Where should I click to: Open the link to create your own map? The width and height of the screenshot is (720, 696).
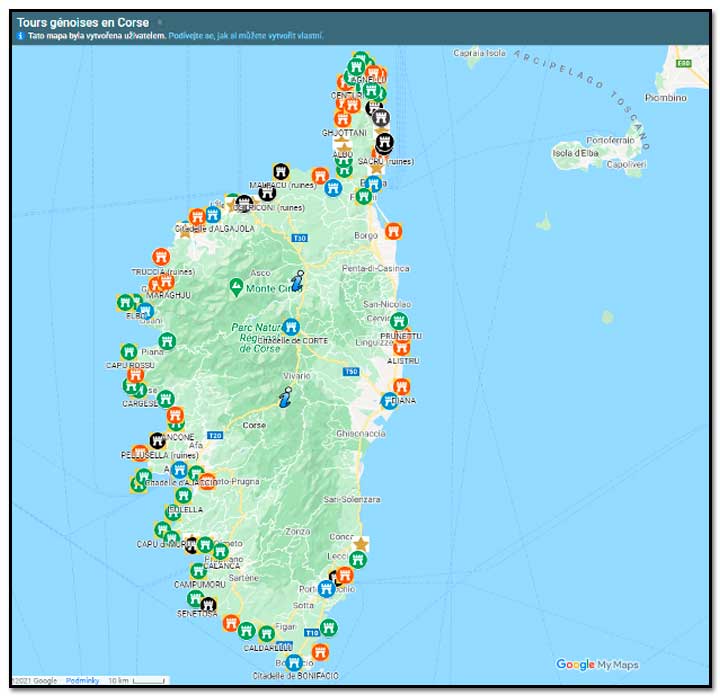click(x=246, y=36)
